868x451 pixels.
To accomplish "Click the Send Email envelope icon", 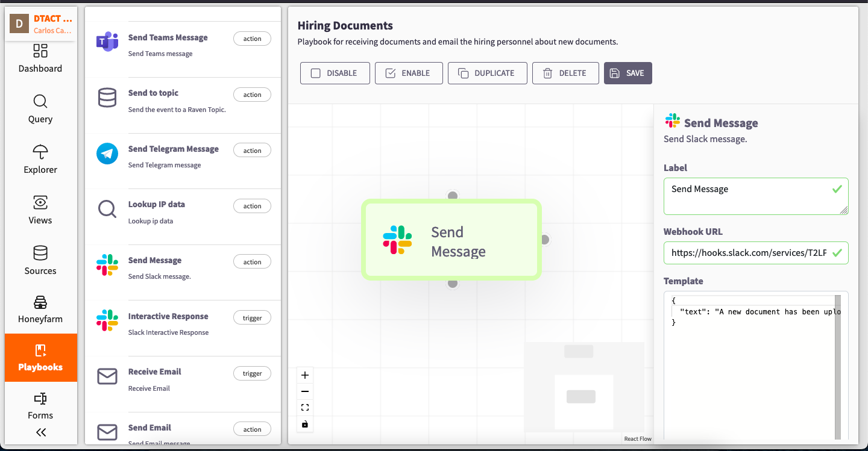I will pos(107,432).
